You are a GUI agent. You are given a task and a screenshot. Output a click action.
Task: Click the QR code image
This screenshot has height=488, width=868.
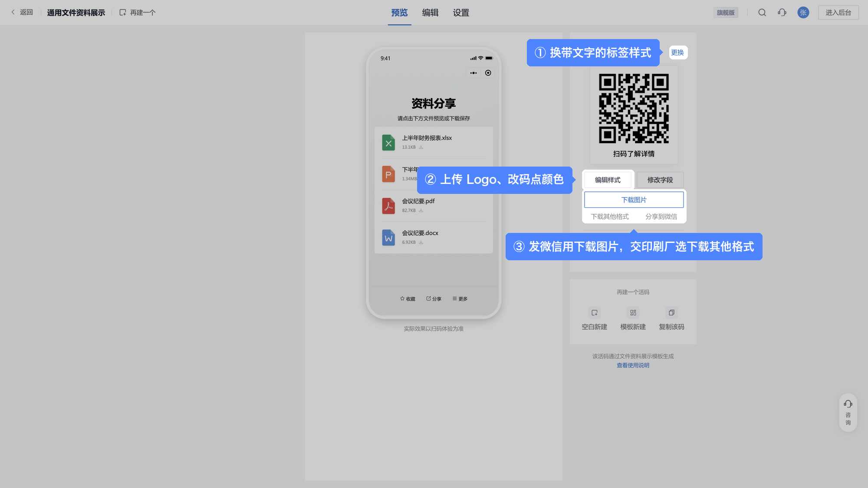634,108
